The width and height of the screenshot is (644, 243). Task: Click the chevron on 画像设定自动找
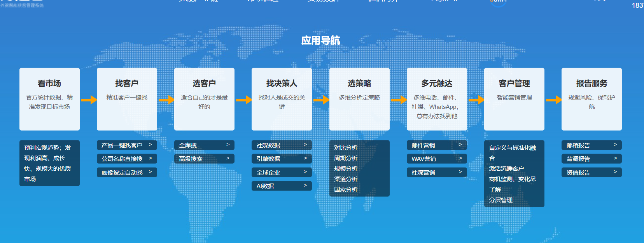150,172
